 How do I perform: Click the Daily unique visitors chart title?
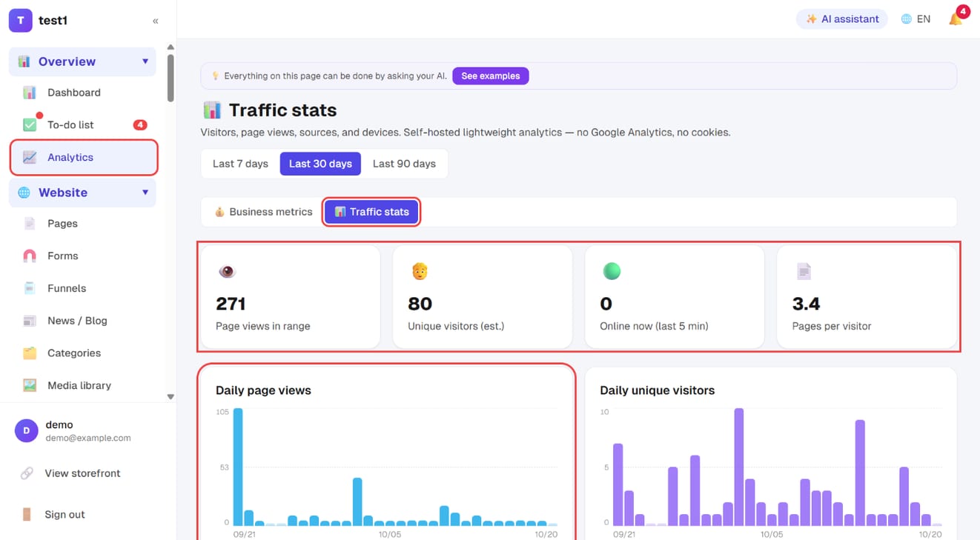pyautogui.click(x=657, y=390)
